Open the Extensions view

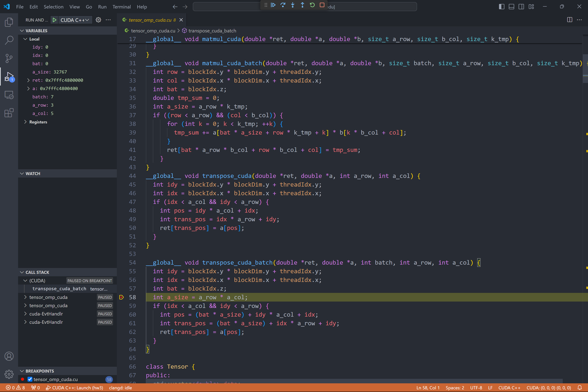pos(9,113)
